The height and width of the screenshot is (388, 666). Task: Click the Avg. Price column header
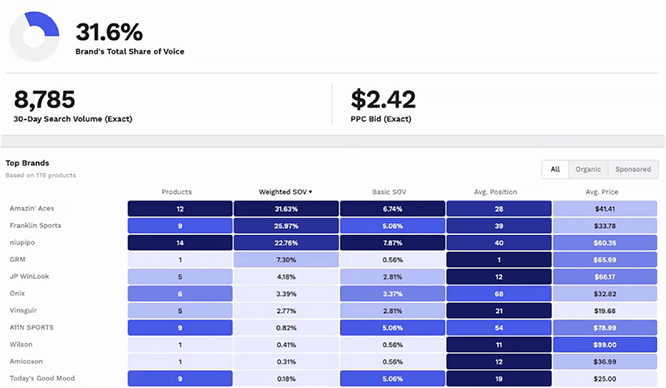(601, 192)
